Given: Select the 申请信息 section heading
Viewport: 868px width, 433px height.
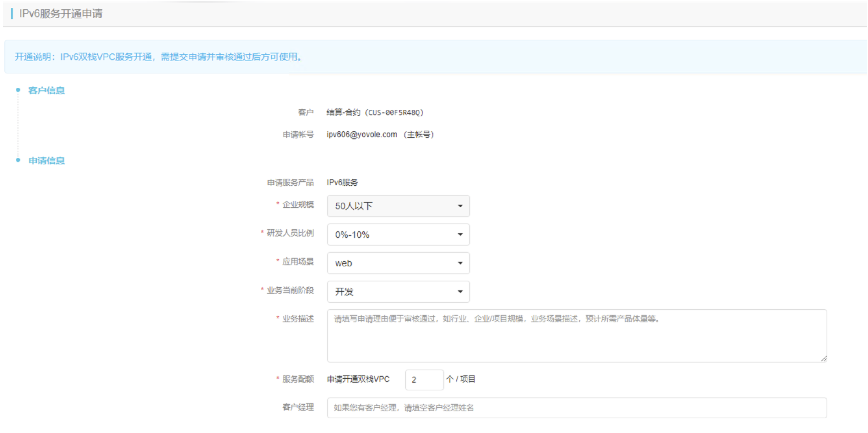Looking at the screenshot, I should pyautogui.click(x=46, y=161).
